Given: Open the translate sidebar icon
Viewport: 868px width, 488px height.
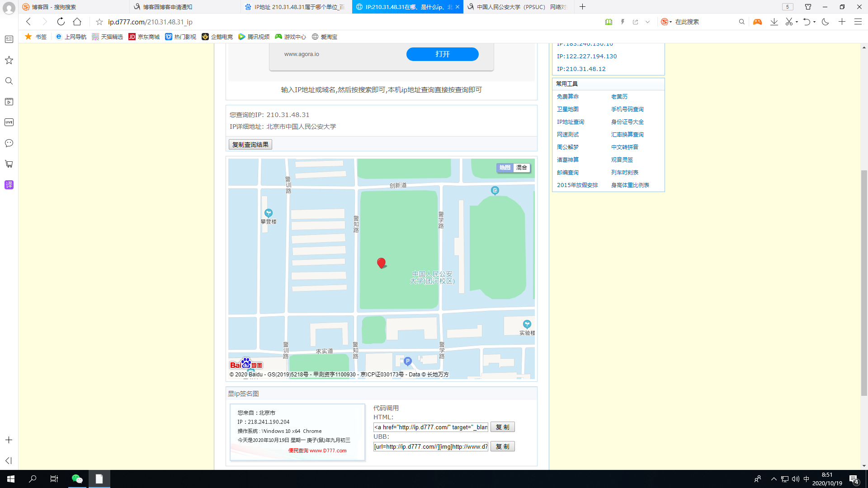Looking at the screenshot, I should tap(9, 185).
